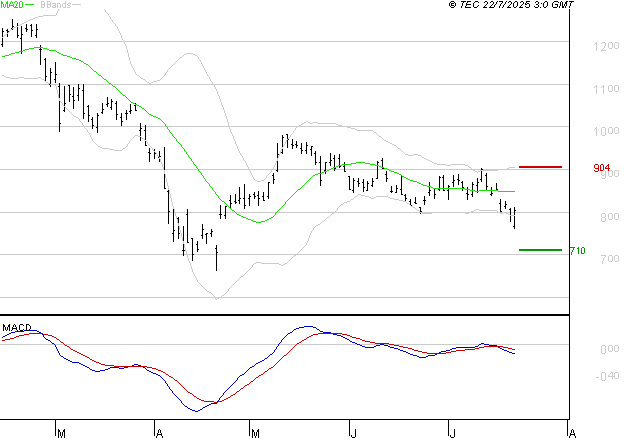Click the red 904 price label

[602, 168]
